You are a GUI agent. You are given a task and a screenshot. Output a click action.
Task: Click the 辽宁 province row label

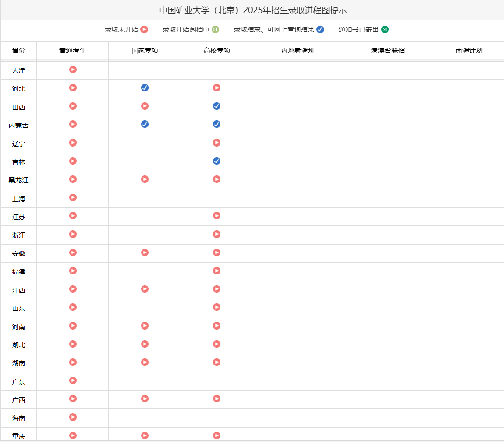pos(19,144)
